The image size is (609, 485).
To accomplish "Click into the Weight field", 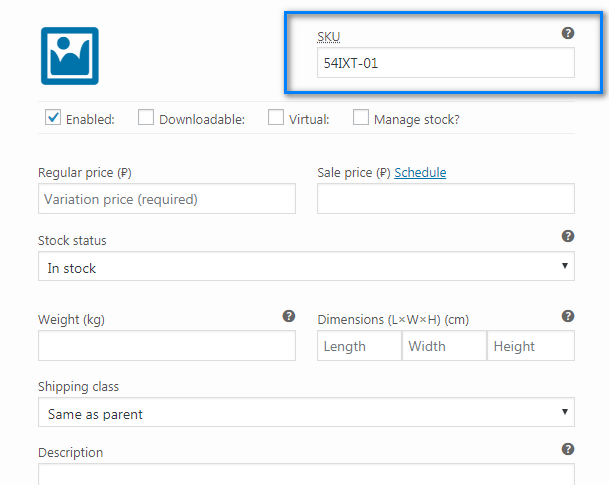I will point(167,346).
